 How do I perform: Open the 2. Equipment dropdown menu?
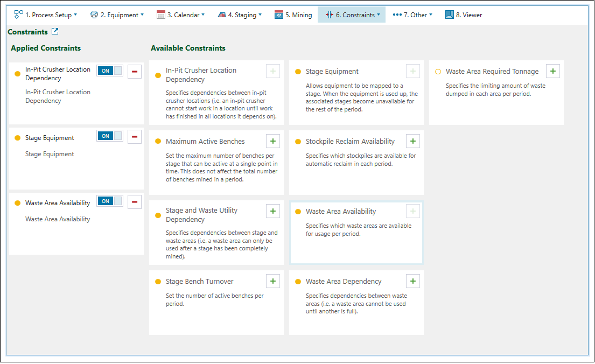pos(117,15)
